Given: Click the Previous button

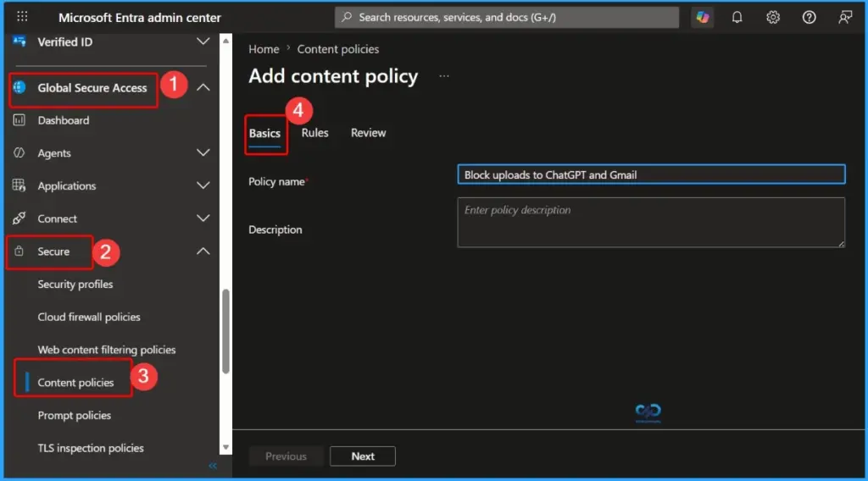Looking at the screenshot, I should point(286,456).
